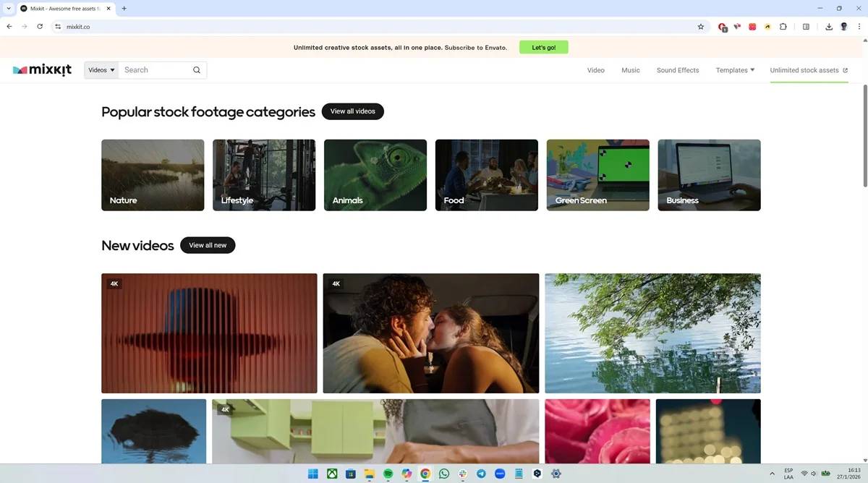Open the Xbox app from the taskbar
The image size is (868, 483).
click(x=332, y=474)
